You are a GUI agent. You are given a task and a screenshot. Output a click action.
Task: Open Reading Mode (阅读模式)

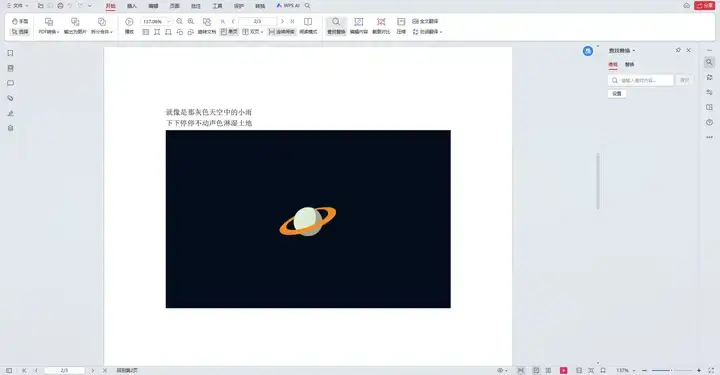click(308, 26)
